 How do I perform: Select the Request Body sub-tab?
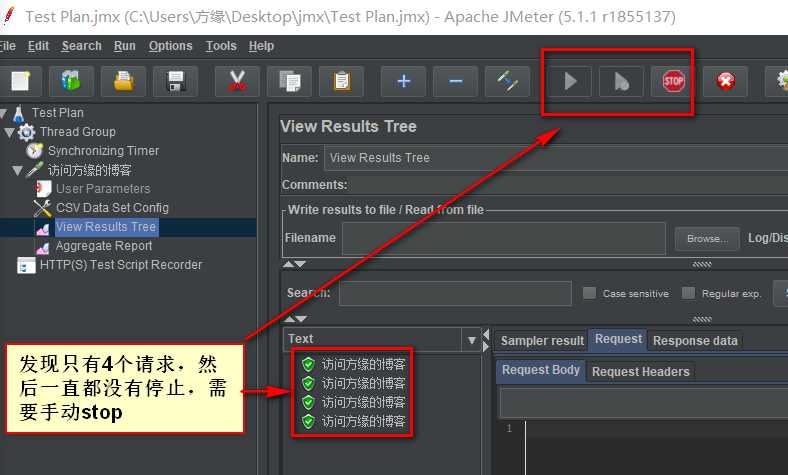tap(541, 370)
